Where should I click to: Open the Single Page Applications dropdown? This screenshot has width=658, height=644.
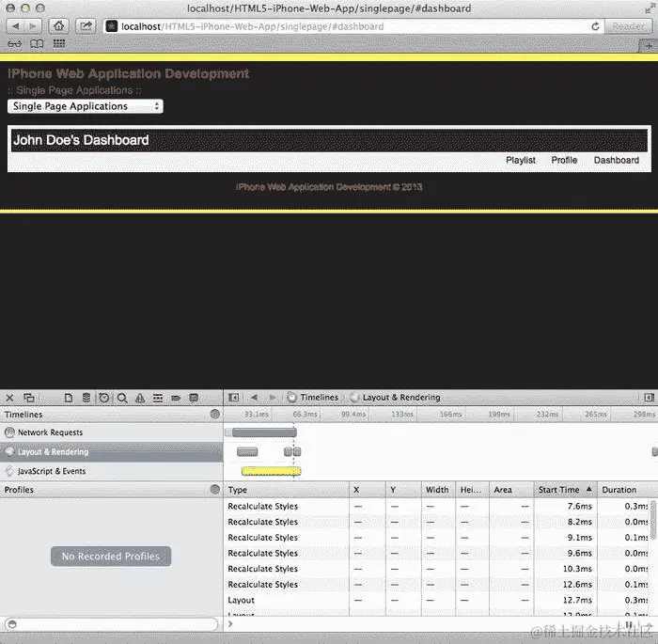pyautogui.click(x=86, y=106)
